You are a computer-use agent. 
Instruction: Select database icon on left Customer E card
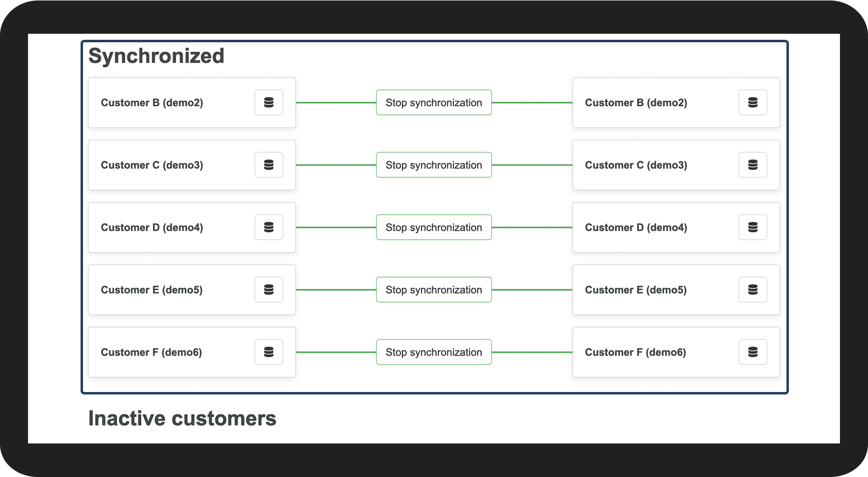tap(269, 289)
